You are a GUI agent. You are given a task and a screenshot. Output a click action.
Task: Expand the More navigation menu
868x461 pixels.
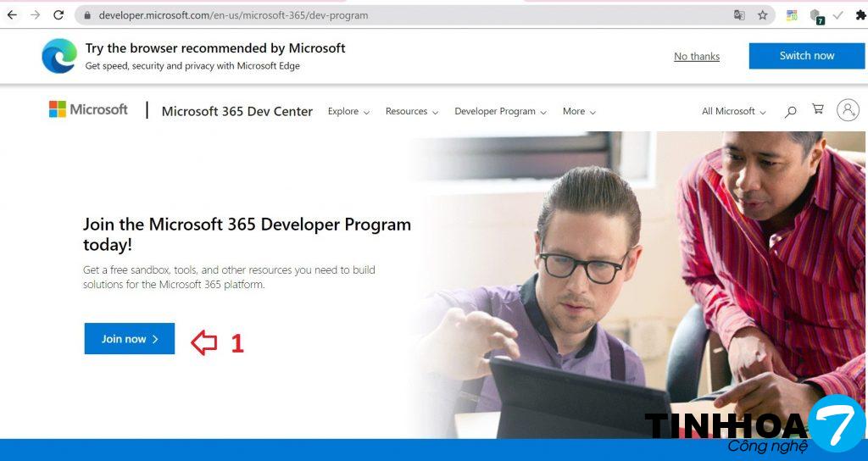pos(579,112)
